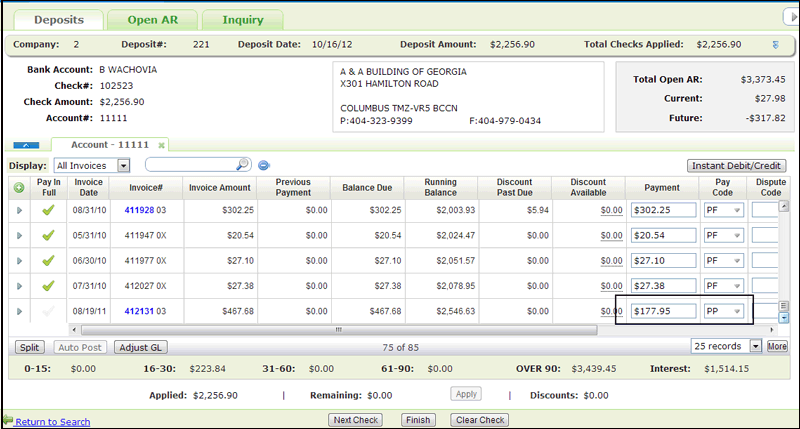Collapse the header panel with blue arrow

[26, 145]
